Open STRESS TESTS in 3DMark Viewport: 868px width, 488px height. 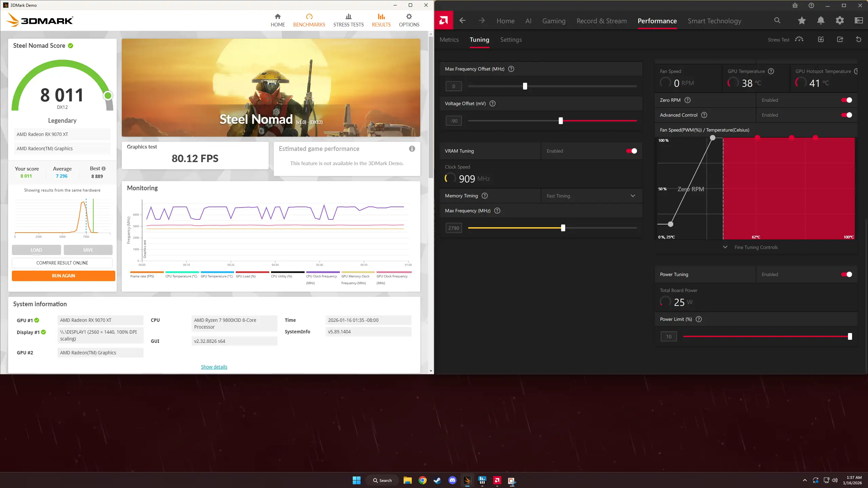pos(348,21)
